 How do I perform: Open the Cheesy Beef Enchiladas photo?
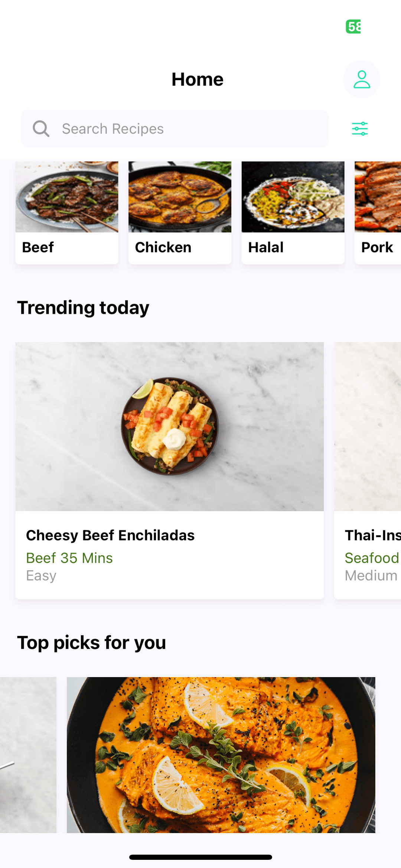tap(170, 426)
